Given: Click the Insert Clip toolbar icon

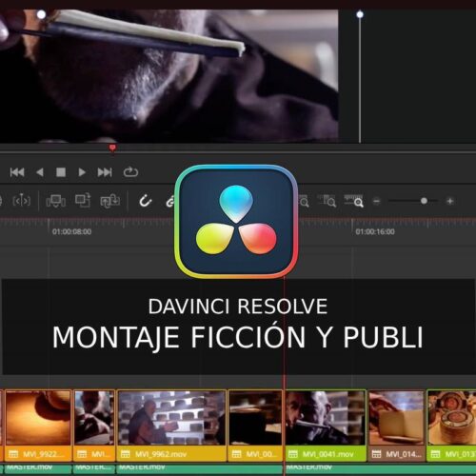Looking at the screenshot, I should point(56,201).
